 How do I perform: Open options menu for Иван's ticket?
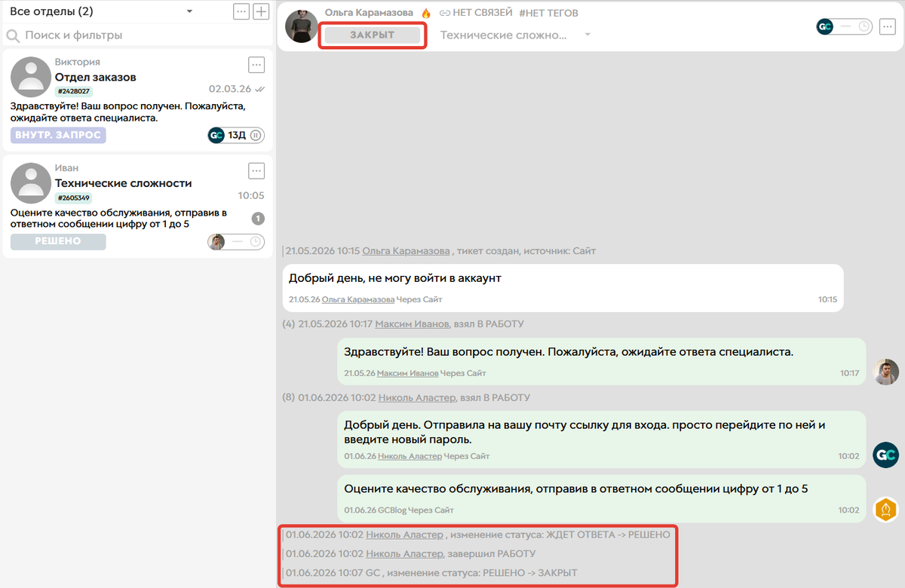256,171
